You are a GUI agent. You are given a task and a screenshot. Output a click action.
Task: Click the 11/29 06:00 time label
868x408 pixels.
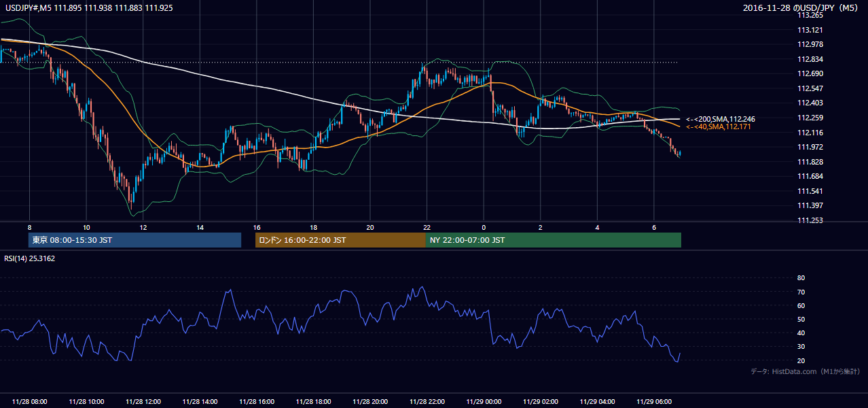click(653, 401)
